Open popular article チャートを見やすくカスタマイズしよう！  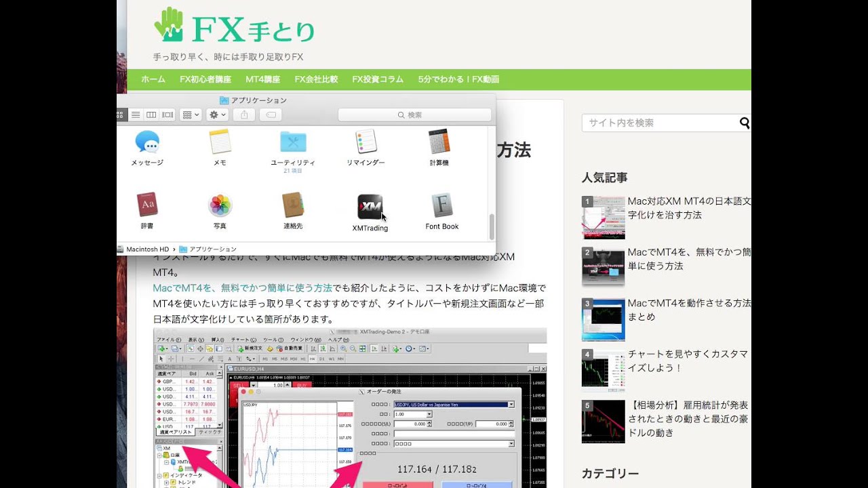[688, 361]
